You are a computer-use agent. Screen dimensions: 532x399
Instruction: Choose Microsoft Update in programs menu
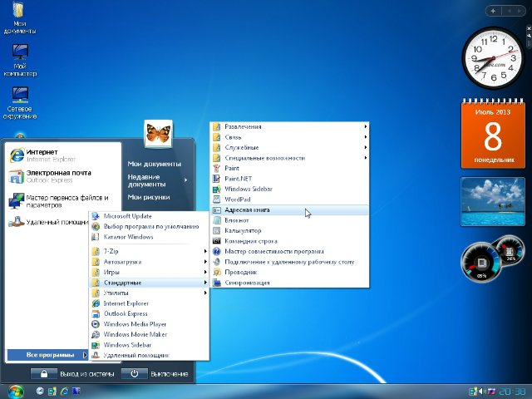coord(127,216)
